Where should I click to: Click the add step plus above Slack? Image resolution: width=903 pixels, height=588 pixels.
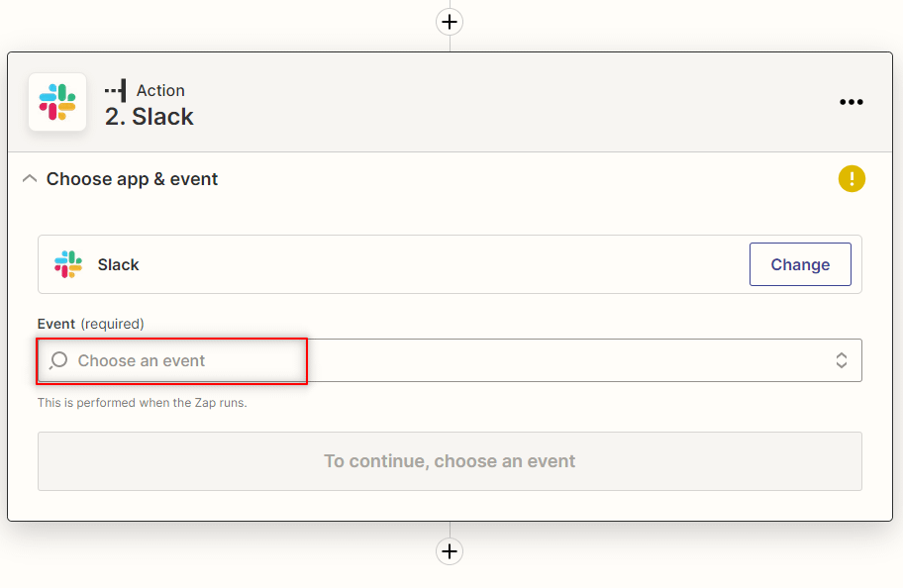tap(450, 21)
